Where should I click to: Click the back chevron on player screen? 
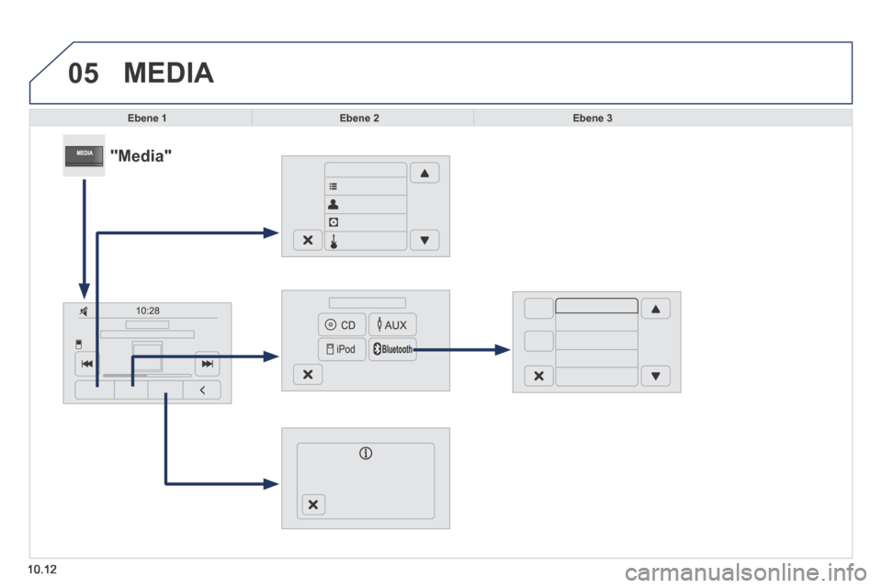pyautogui.click(x=202, y=390)
